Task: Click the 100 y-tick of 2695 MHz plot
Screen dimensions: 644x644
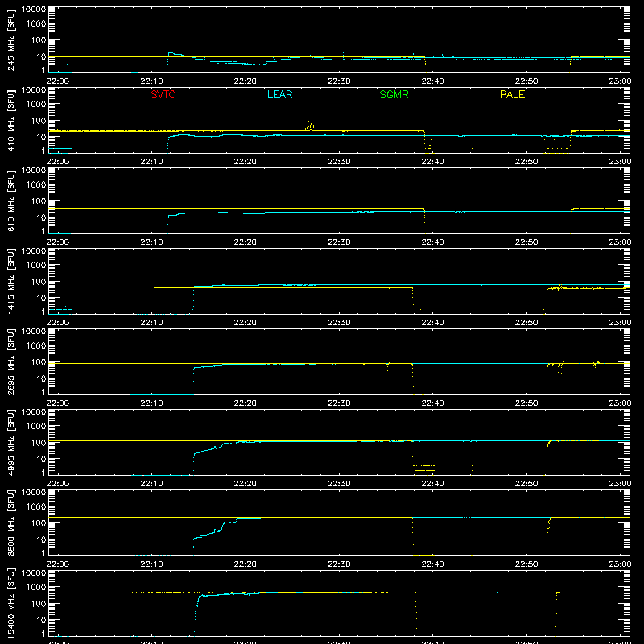Action: [x=39, y=361]
